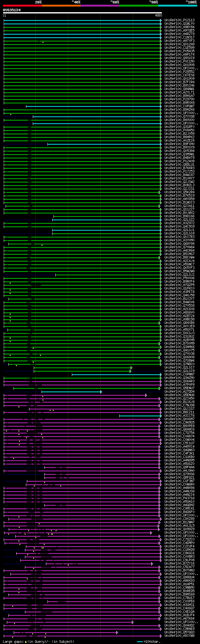
Task: Select hit label UniRef100_Q2LGJ1
Action: (x=179, y=230)
